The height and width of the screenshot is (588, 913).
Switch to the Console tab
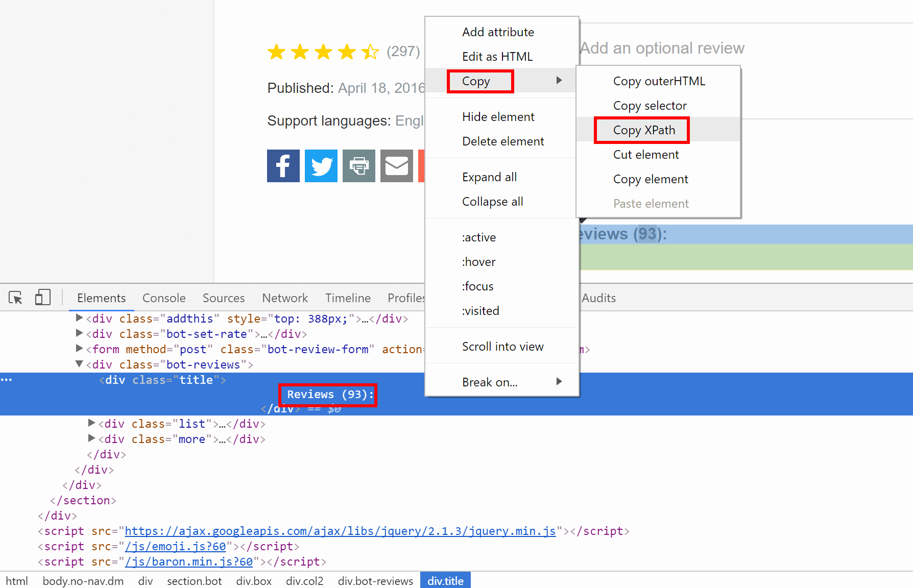(164, 298)
